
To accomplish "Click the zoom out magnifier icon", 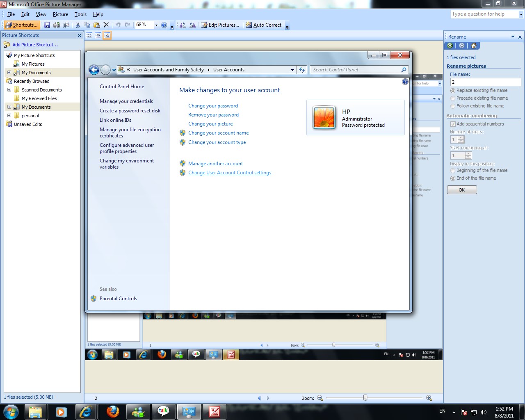I will [320, 398].
